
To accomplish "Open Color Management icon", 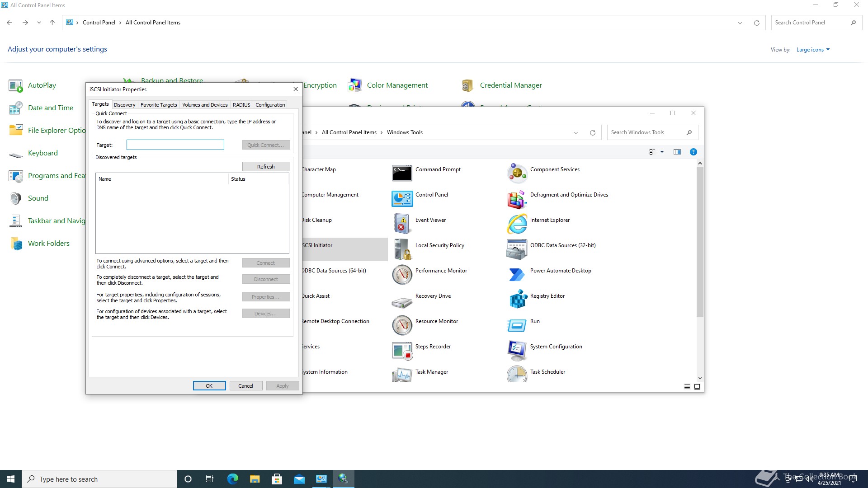I will click(355, 85).
